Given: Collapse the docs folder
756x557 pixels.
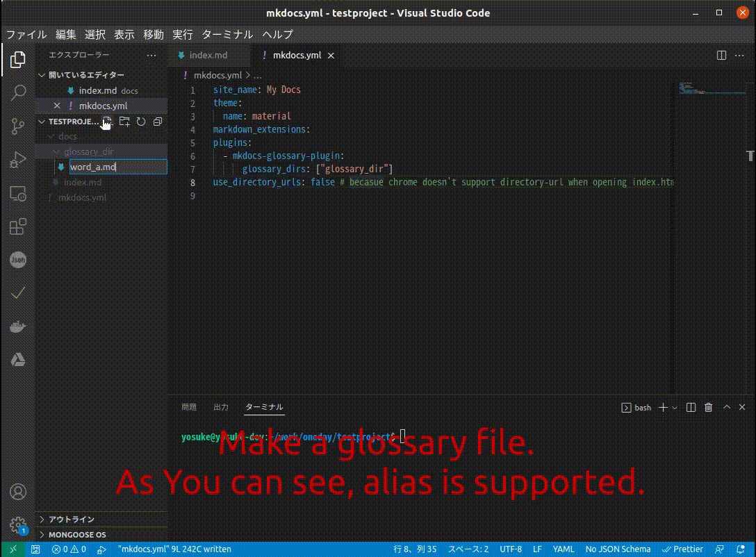Looking at the screenshot, I should coord(51,136).
